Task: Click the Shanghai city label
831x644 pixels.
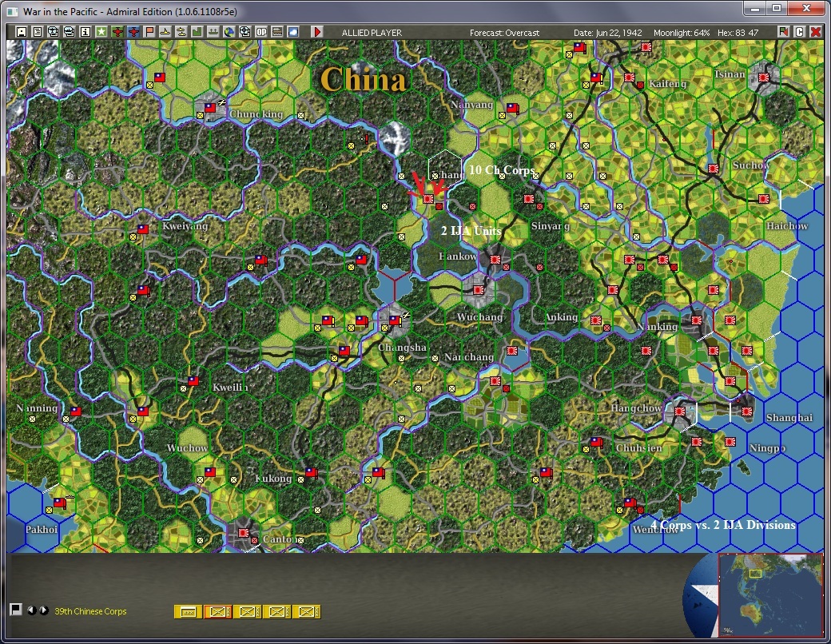Action: click(789, 418)
